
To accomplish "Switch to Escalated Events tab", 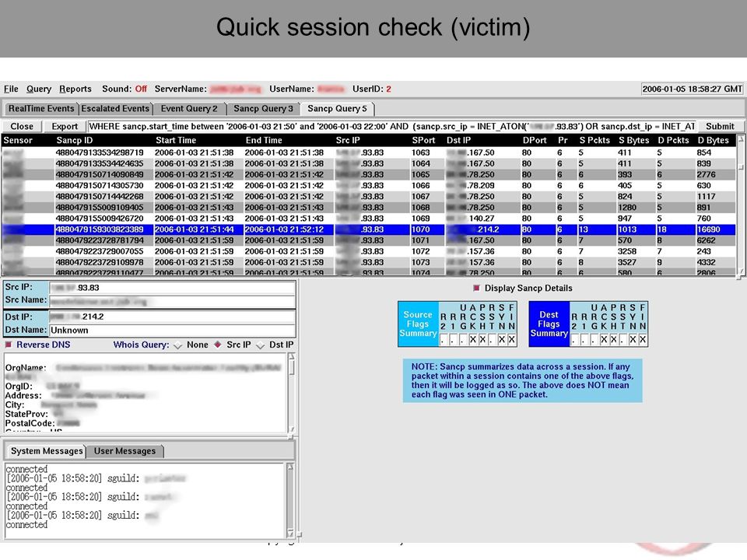I will tap(115, 109).
